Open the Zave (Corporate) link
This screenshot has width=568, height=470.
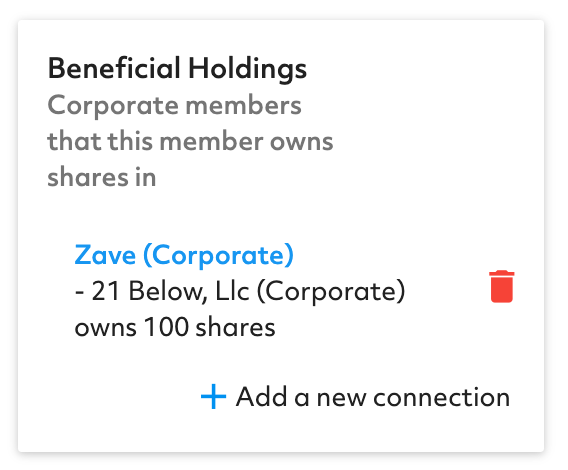coord(184,255)
